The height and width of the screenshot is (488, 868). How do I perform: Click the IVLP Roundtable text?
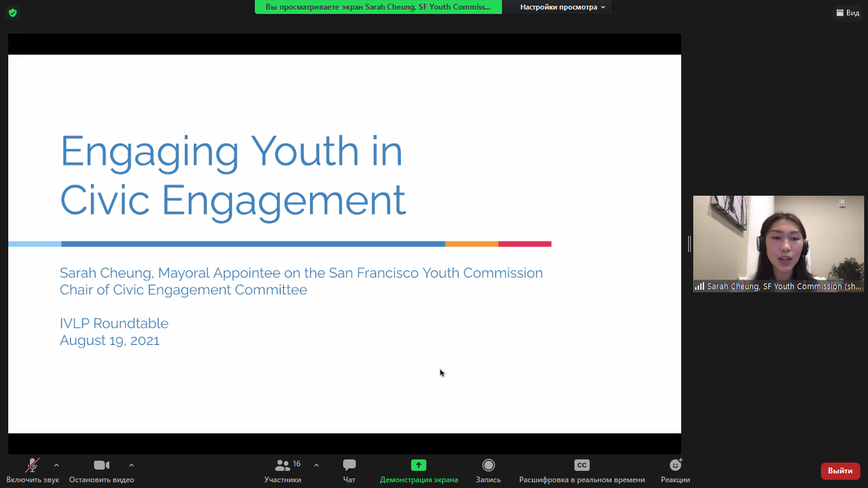point(114,323)
